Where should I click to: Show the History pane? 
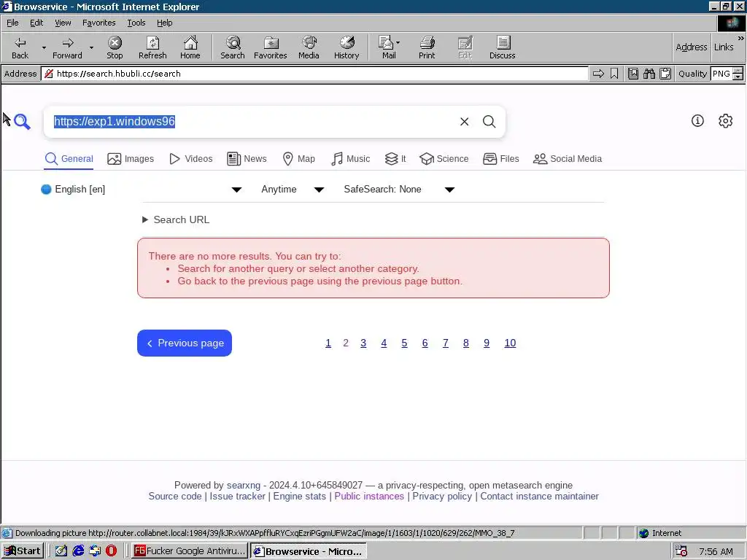pos(347,47)
